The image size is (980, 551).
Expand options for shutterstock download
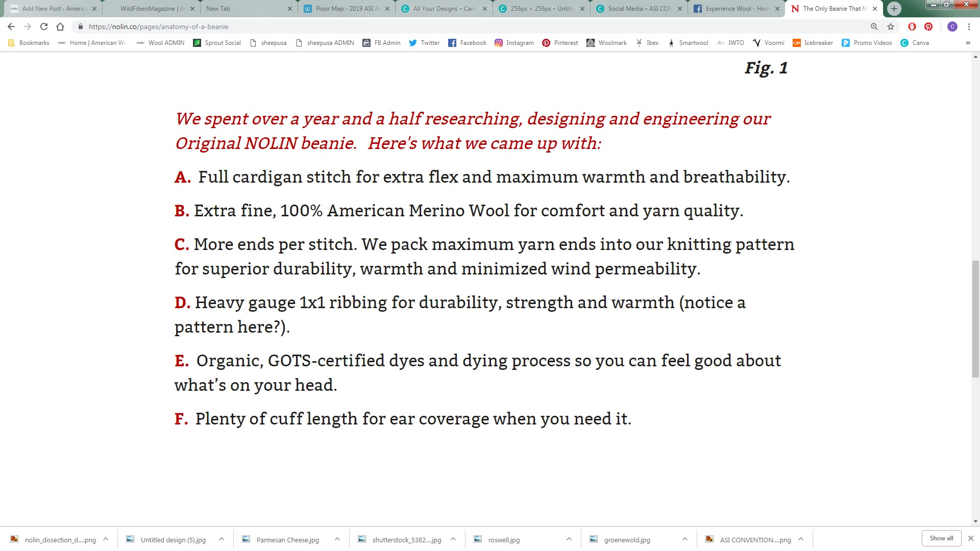coord(453,539)
